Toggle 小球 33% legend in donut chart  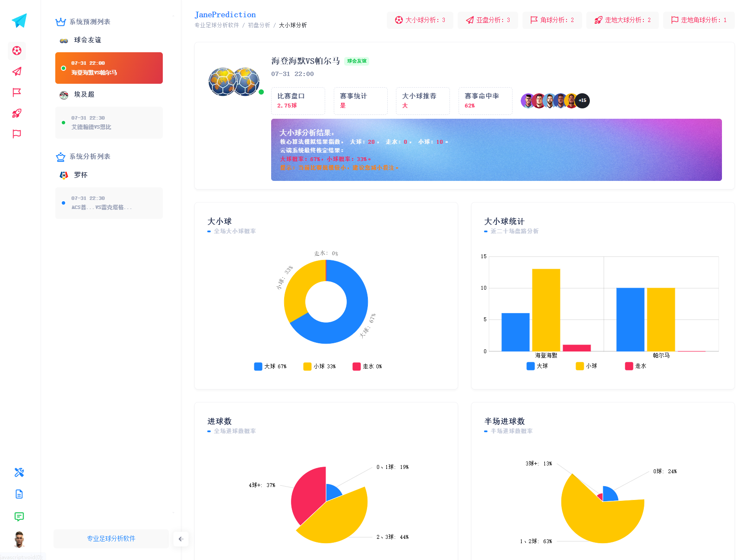point(320,367)
